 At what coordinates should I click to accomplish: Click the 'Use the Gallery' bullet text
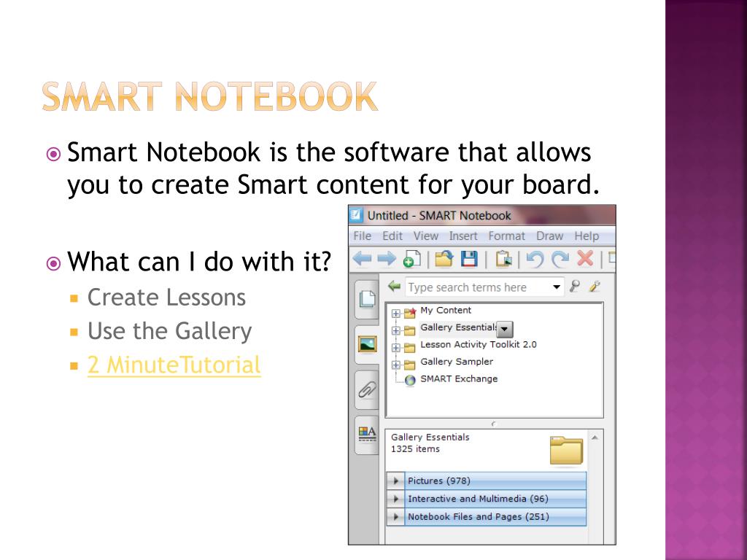tap(169, 332)
